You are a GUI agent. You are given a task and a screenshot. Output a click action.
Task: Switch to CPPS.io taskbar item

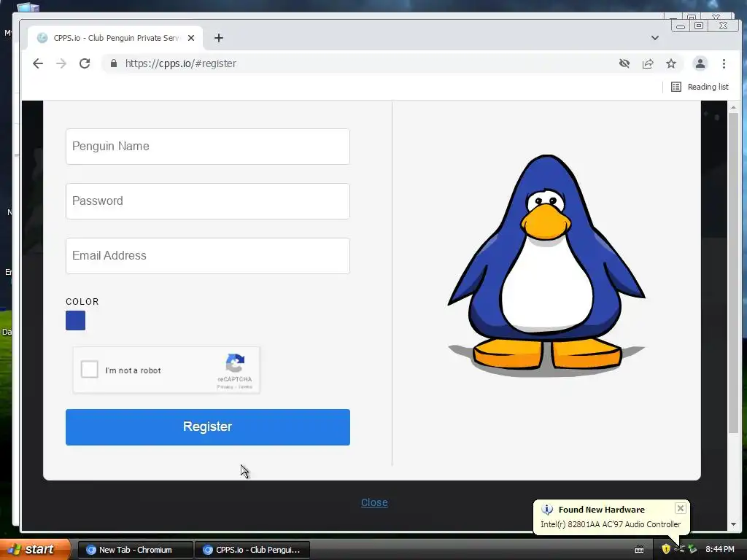click(252, 550)
